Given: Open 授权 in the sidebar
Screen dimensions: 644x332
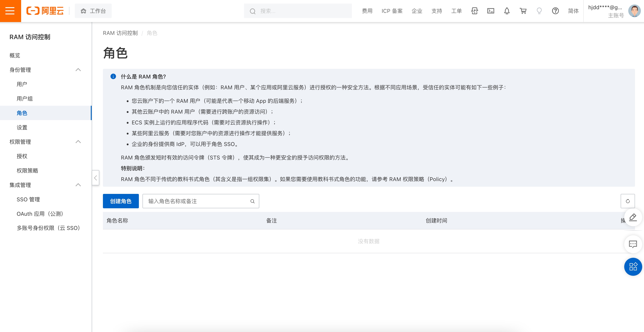Looking at the screenshot, I should [x=22, y=156].
